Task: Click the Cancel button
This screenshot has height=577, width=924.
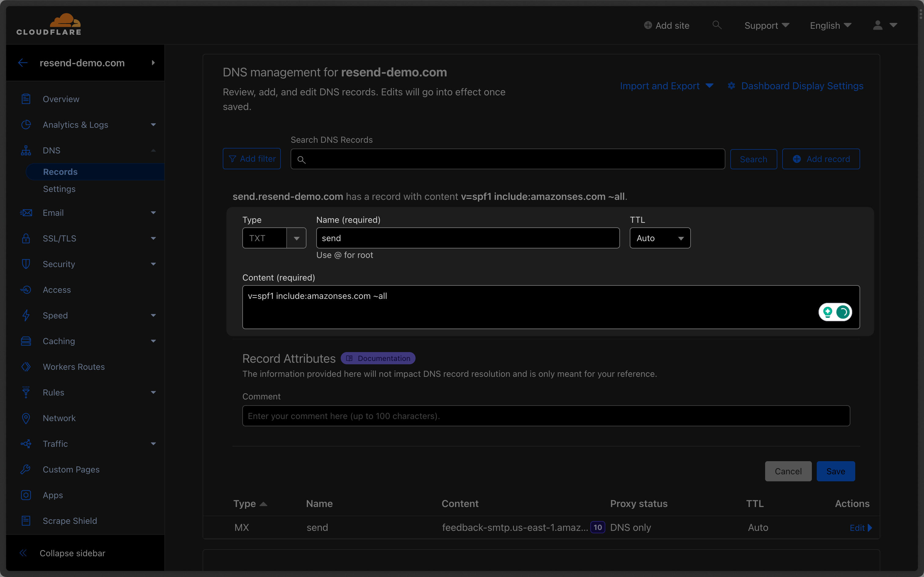Action: (788, 471)
